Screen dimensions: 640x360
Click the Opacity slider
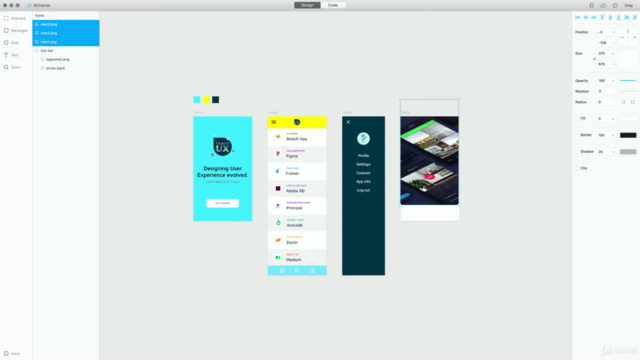pos(629,81)
